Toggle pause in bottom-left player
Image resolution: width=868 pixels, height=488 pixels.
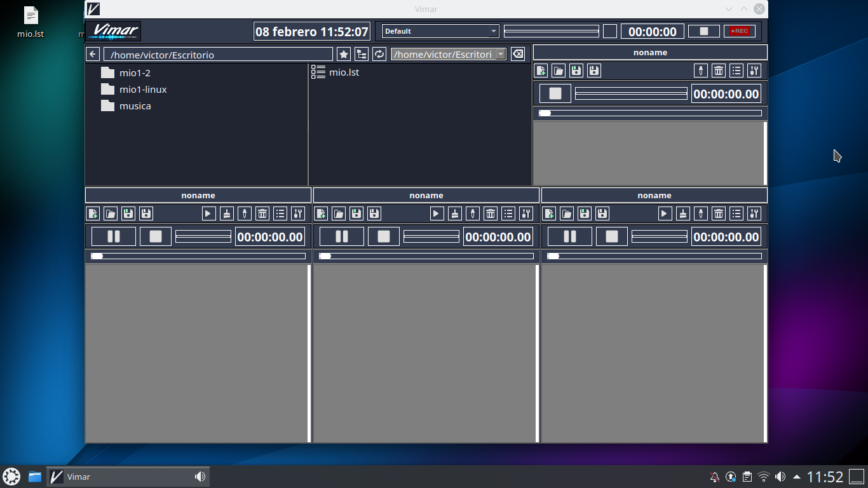pos(114,236)
